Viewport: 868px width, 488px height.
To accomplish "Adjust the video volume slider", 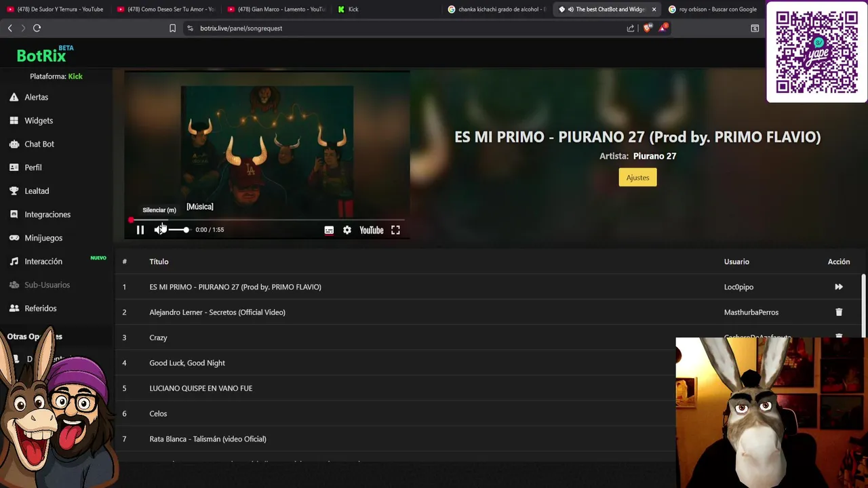I will pos(179,230).
